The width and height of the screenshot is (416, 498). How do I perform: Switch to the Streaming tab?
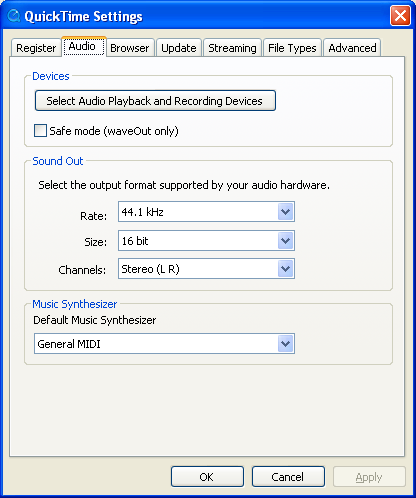pos(232,48)
